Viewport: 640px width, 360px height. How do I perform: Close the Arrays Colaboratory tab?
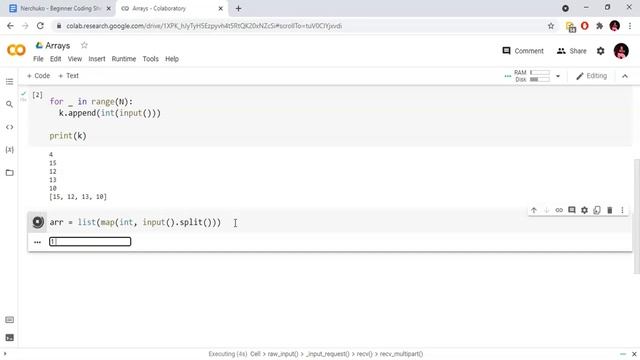(220, 8)
